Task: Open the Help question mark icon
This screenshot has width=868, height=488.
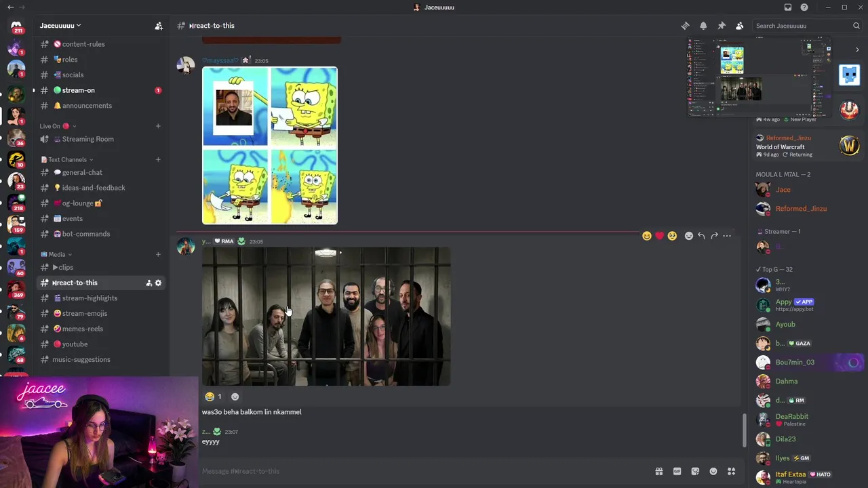Action: 804,7
